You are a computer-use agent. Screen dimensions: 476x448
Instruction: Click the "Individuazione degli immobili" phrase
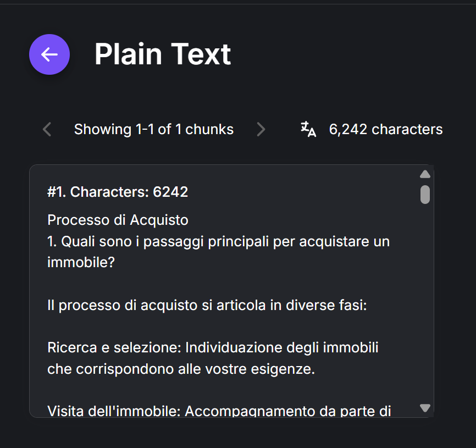[x=281, y=348]
